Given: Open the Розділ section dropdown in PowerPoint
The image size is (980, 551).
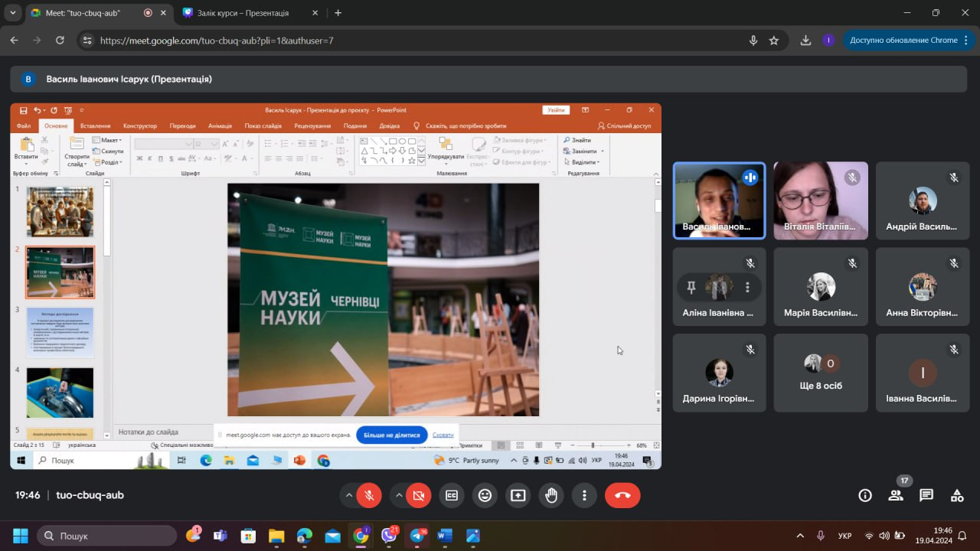Looking at the screenshot, I should (107, 162).
